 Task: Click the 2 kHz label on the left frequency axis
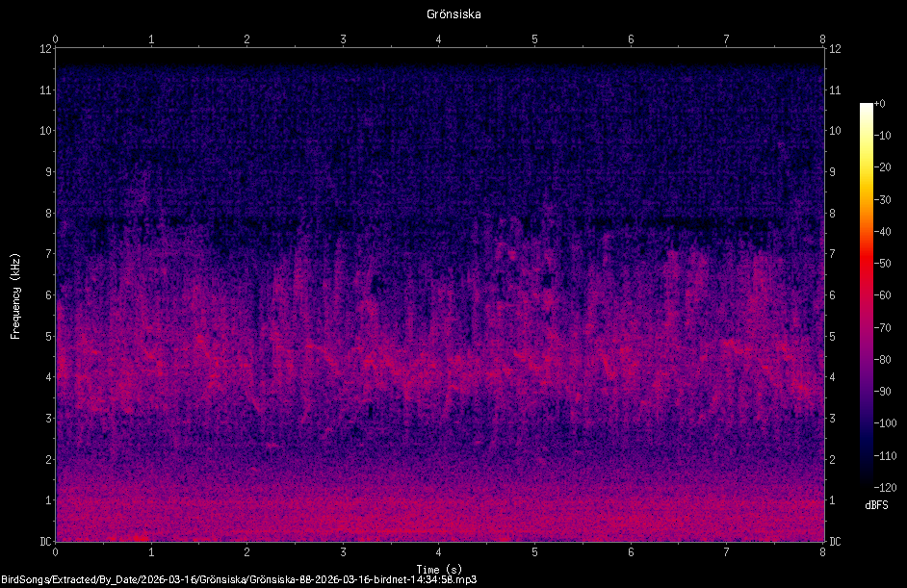[48, 459]
